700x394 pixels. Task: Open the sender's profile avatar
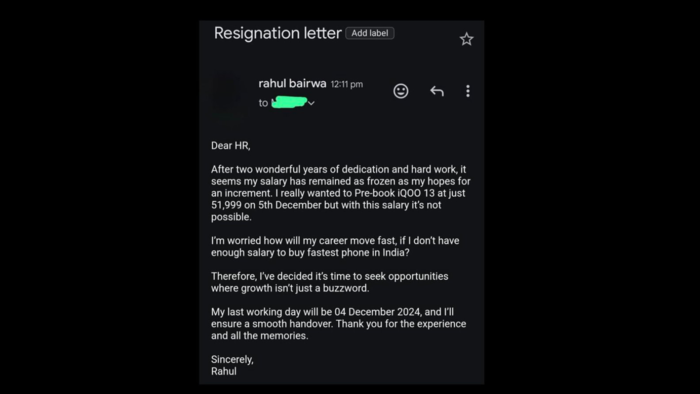(x=229, y=93)
